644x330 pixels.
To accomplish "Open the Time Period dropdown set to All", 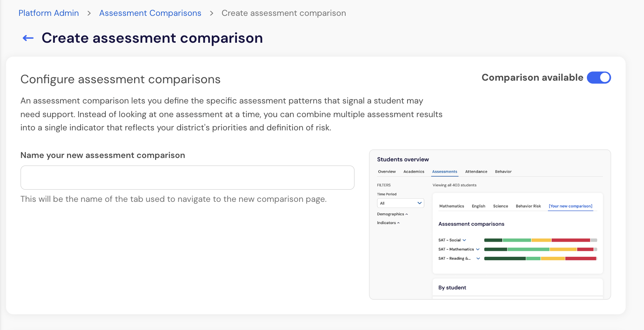I will 400,203.
